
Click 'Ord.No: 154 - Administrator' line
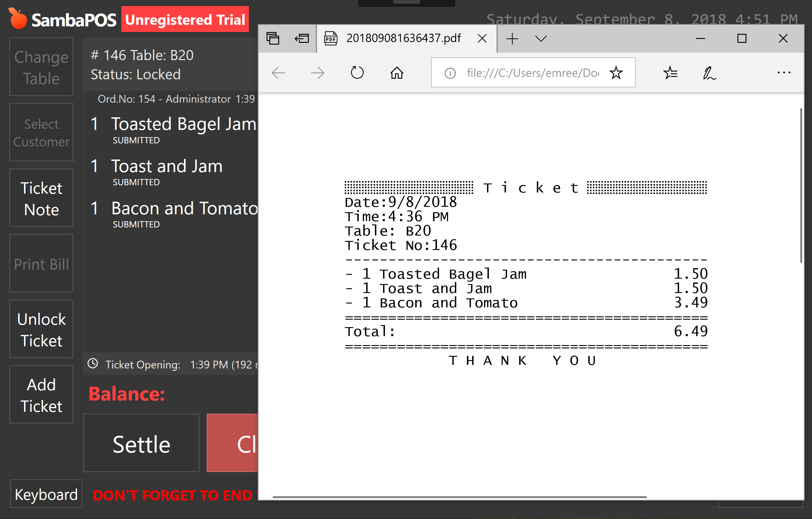pyautogui.click(x=164, y=99)
